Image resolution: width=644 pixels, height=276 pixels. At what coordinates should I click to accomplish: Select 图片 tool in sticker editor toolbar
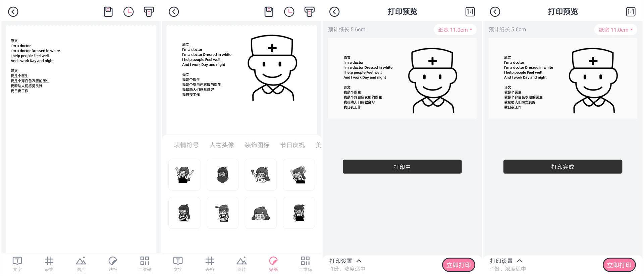241,264
